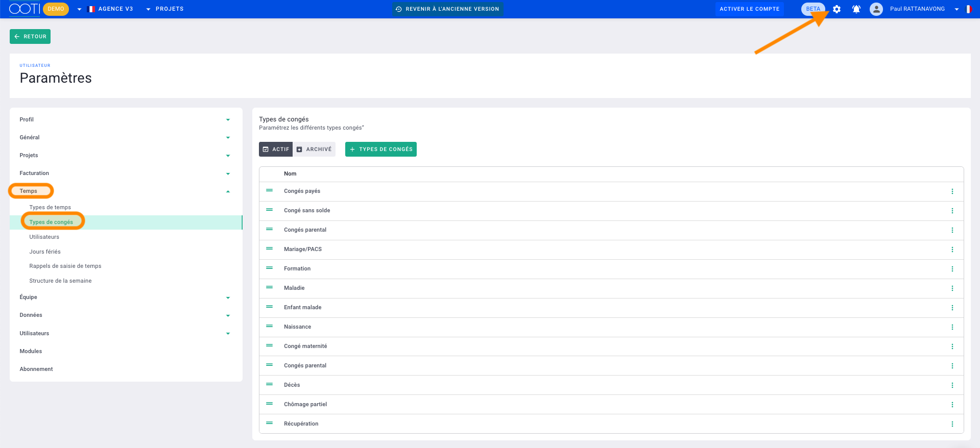Select the Congés parental row above Mariage/PACS

coord(611,230)
